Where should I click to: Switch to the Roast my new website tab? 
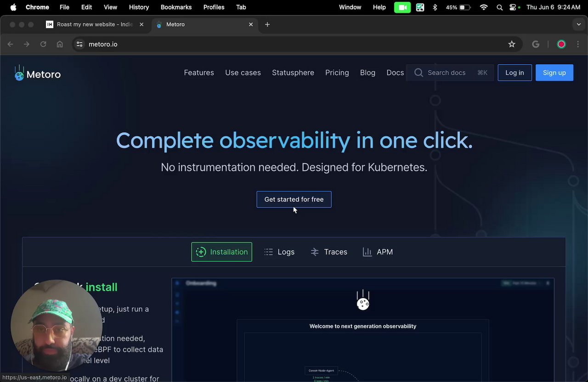tap(96, 24)
